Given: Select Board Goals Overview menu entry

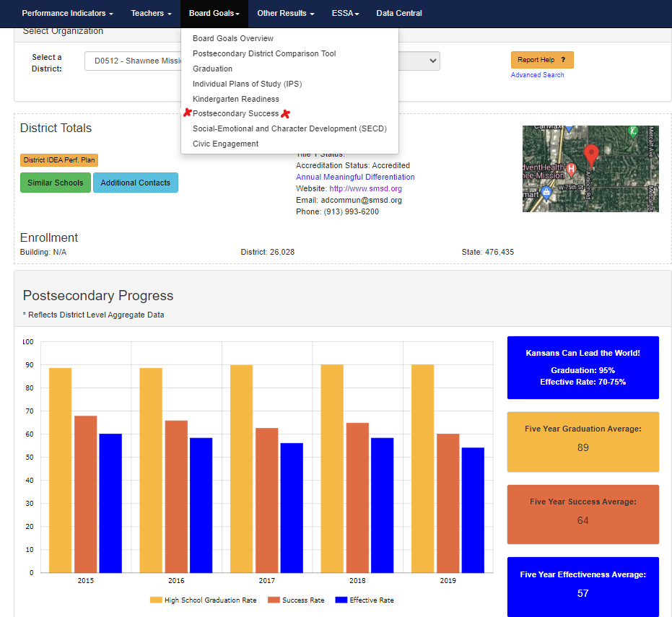Looking at the screenshot, I should (x=232, y=38).
